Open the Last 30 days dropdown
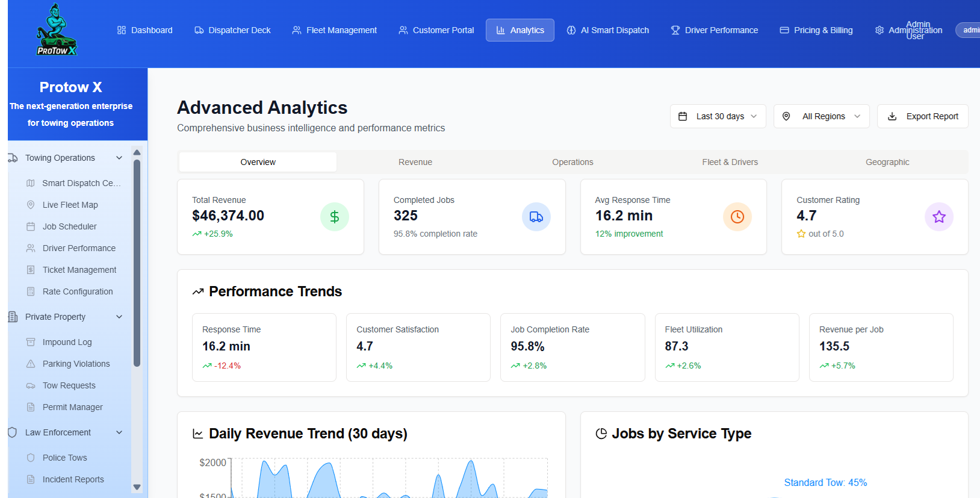 click(x=718, y=116)
